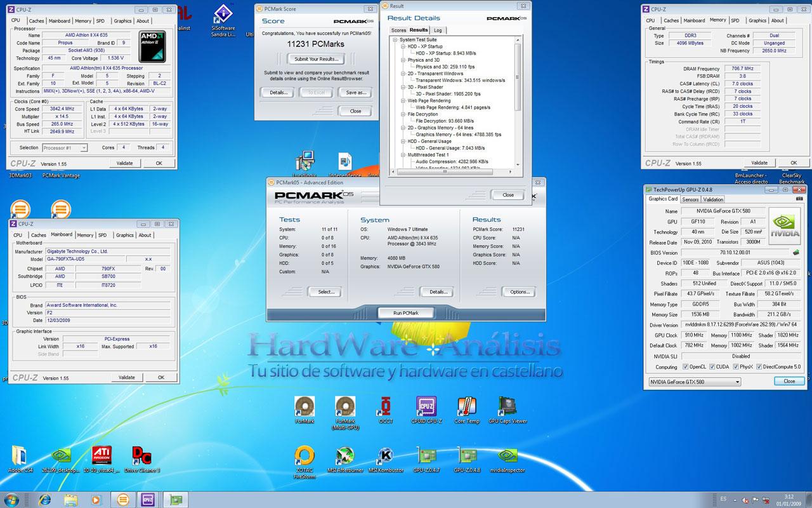Click Details... button under System in PCMark05
Image resolution: width=812 pixels, height=508 pixels.
[438, 292]
